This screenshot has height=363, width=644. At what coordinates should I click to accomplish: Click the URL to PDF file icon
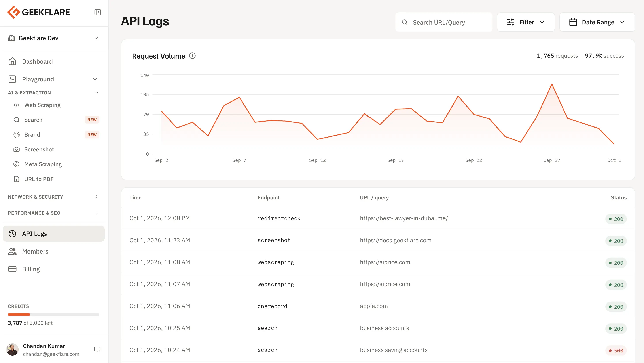click(x=17, y=179)
